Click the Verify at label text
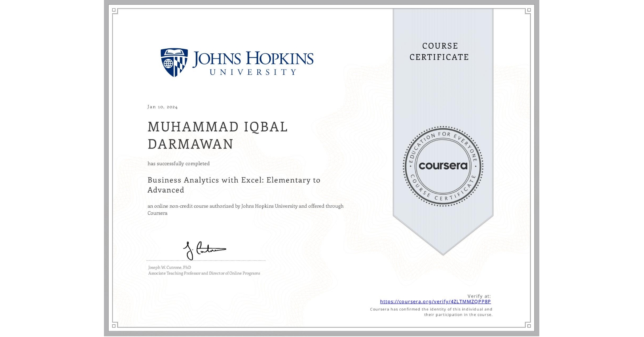This screenshot has height=337, width=644. 479,295
